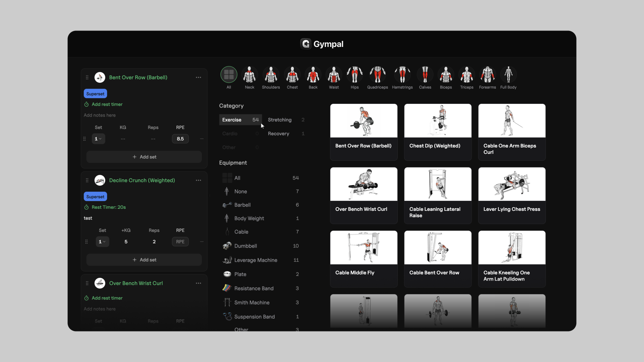Select the All equipment filter

[x=261, y=178]
